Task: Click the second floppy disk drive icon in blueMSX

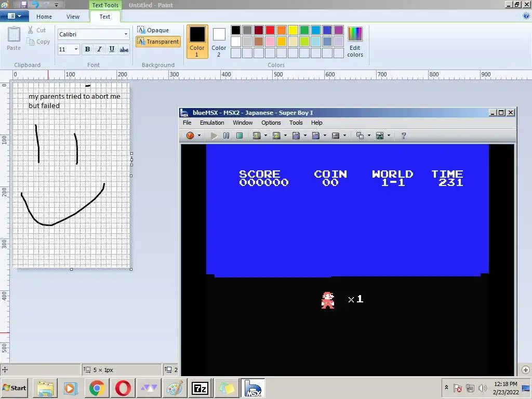Action: click(x=316, y=136)
